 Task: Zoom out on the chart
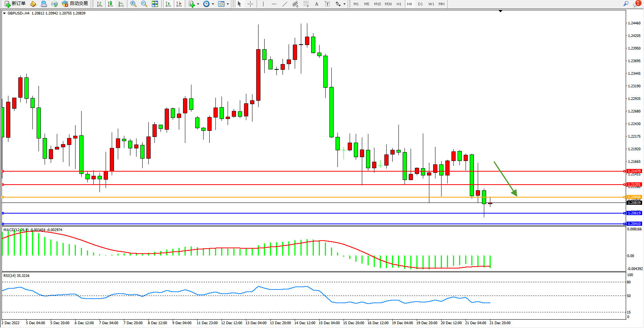144,4
